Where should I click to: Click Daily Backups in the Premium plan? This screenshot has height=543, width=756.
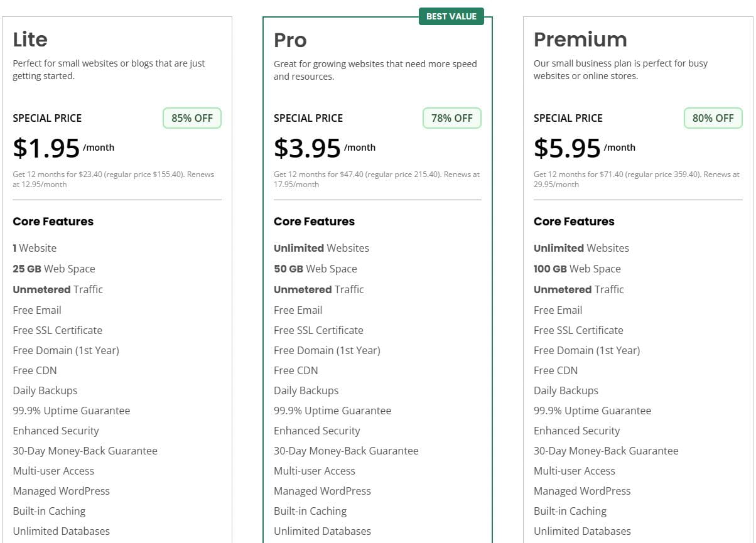tap(566, 390)
